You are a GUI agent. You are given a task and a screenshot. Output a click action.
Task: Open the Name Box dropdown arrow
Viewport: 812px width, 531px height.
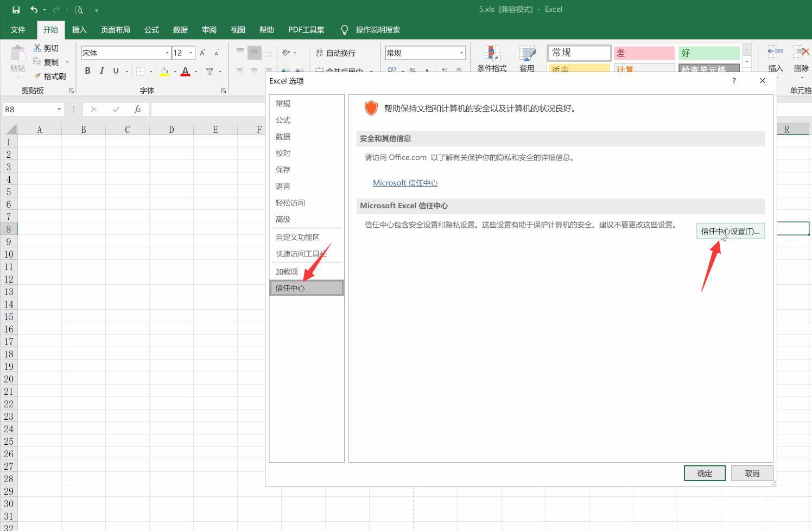point(59,109)
